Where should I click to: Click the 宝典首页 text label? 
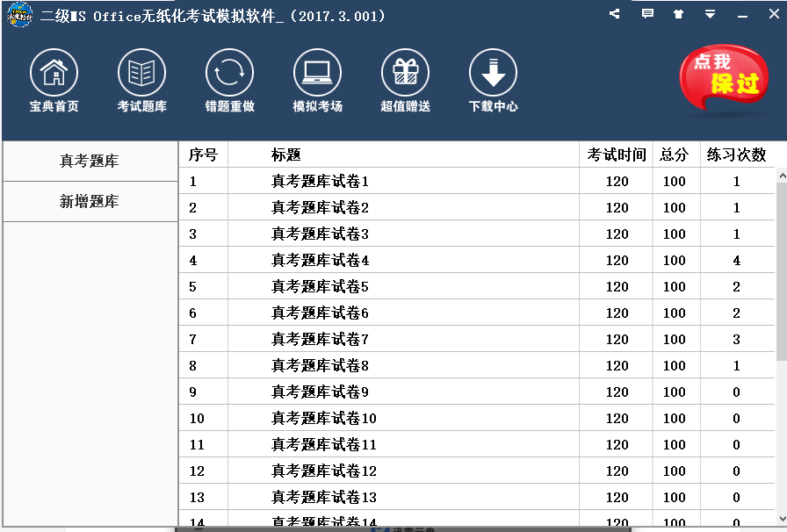[54, 106]
